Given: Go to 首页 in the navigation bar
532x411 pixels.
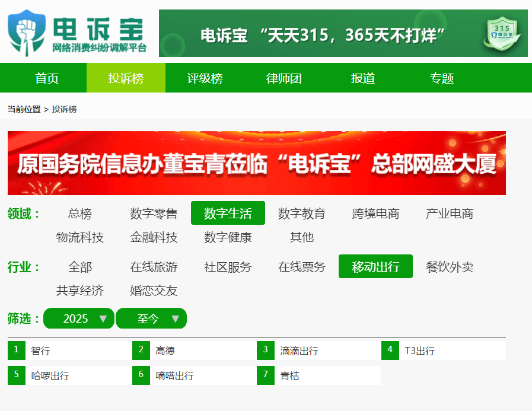Looking at the screenshot, I should (47, 78).
